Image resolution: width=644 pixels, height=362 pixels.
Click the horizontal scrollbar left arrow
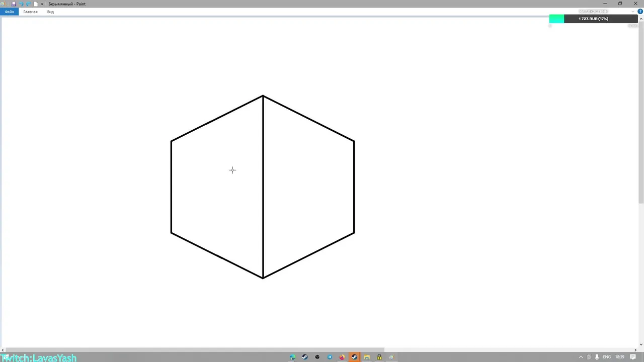(x=3, y=350)
